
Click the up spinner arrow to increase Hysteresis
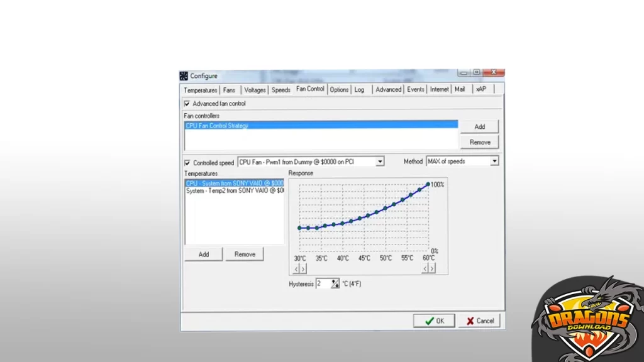[333, 281]
